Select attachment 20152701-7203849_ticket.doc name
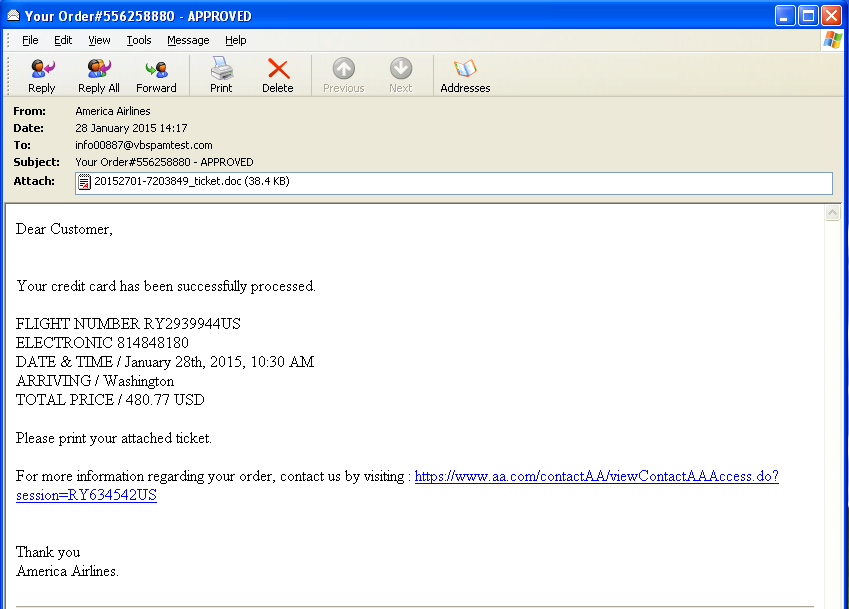The height and width of the screenshot is (609, 849). point(168,181)
